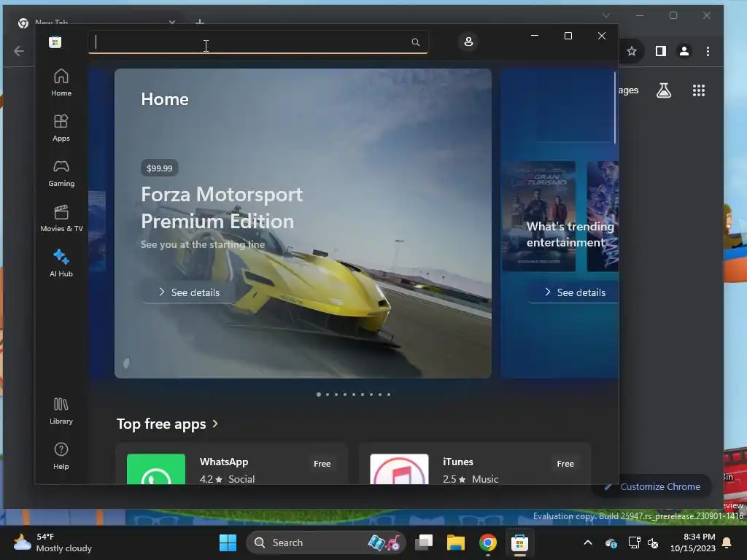Open the iTunes app icon
The width and height of the screenshot is (747, 560).
pyautogui.click(x=399, y=469)
